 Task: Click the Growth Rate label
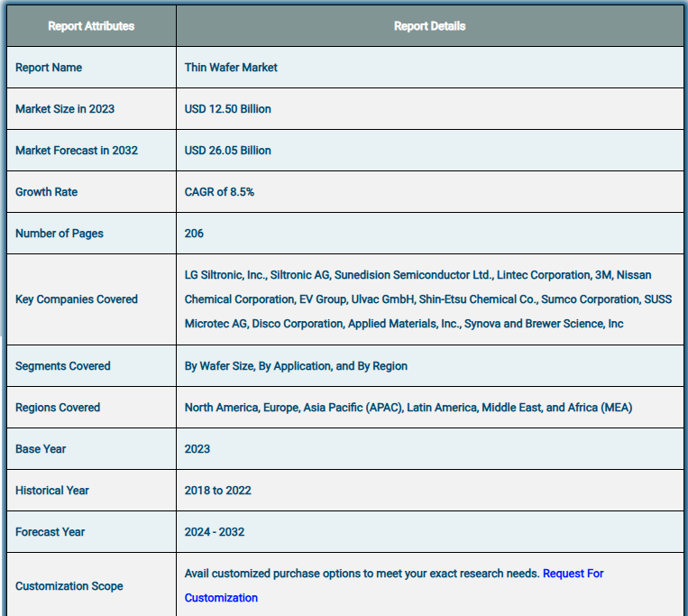[x=47, y=192]
